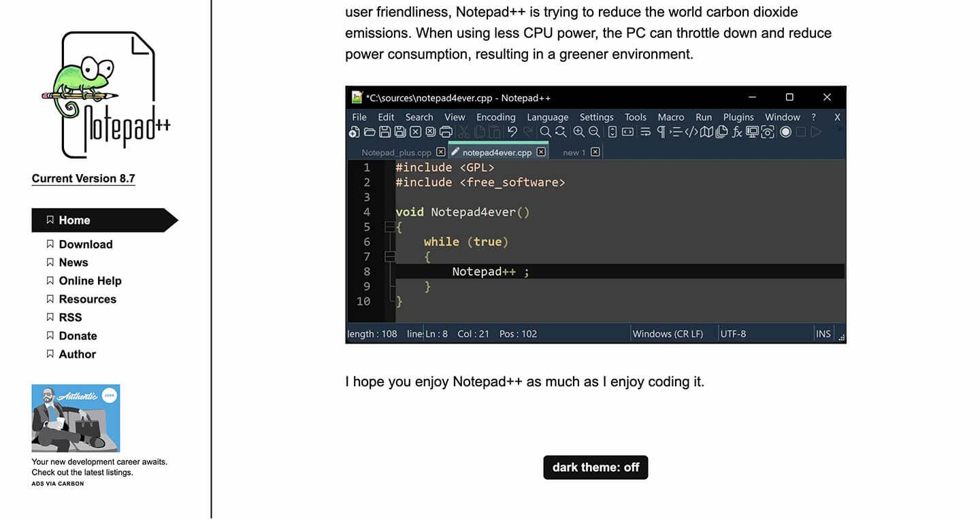The height and width of the screenshot is (519, 980).
Task: Open the Plugins menu
Action: [x=738, y=117]
